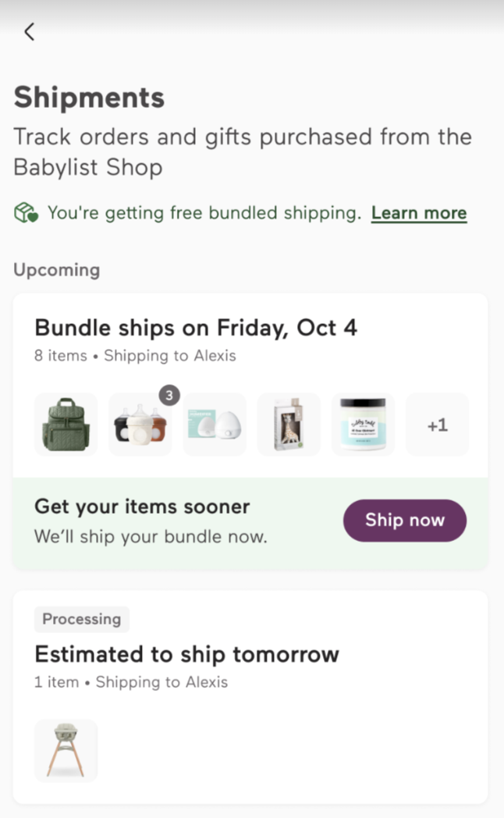This screenshot has width=504, height=818.
Task: Tap the 1 item shipping to Alexis text
Action: [131, 682]
